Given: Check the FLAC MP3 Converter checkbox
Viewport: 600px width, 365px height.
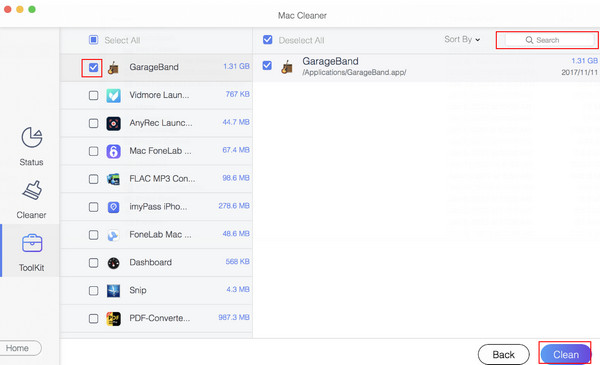Looking at the screenshot, I should pos(93,179).
